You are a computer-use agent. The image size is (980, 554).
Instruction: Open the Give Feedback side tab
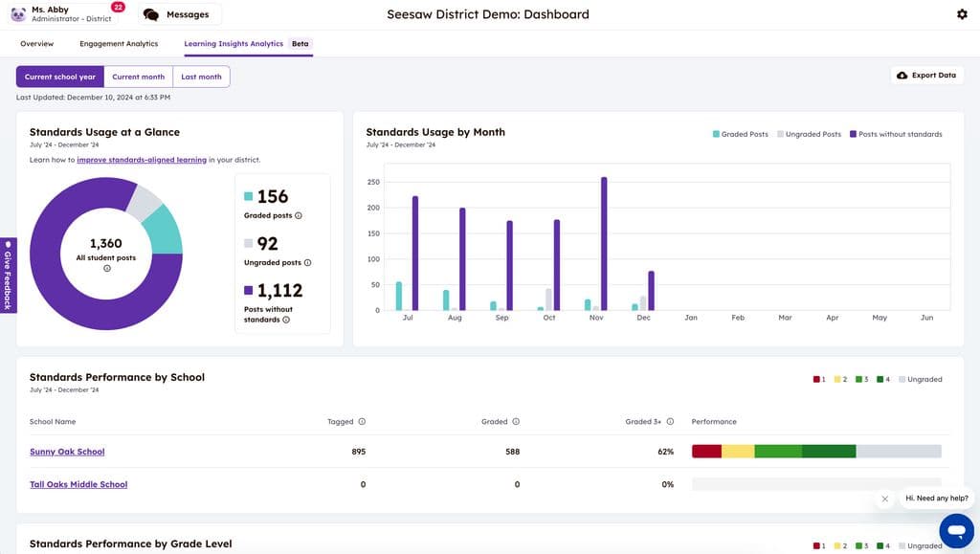[8, 276]
